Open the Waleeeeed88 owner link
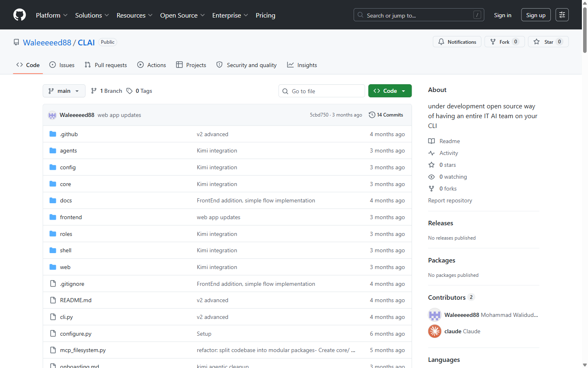The width and height of the screenshot is (588, 368). tap(47, 43)
